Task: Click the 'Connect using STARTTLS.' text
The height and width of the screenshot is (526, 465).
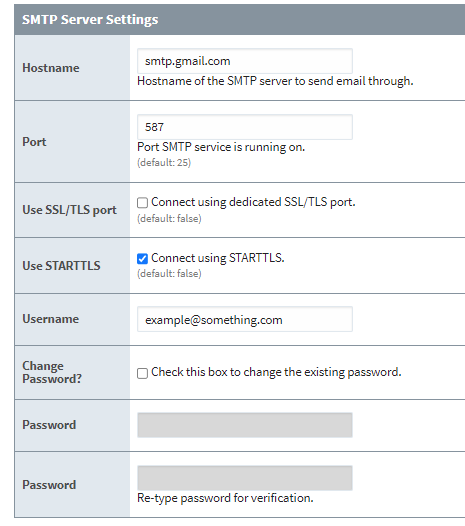Action: coord(217,258)
